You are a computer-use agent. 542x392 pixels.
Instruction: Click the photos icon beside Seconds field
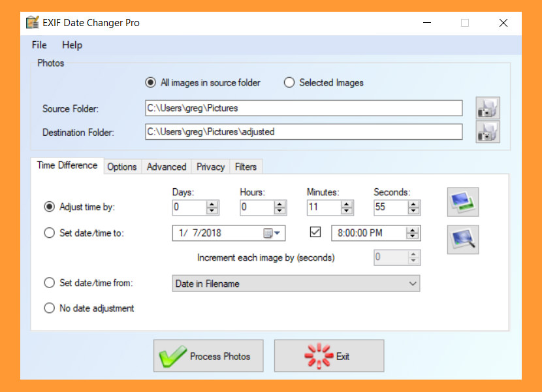point(462,202)
